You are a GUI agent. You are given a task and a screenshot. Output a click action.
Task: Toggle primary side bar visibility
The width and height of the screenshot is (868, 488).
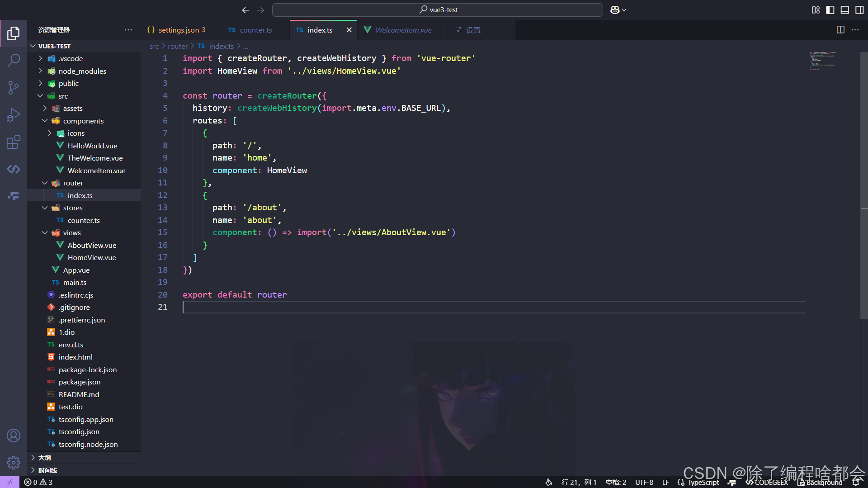coord(830,10)
